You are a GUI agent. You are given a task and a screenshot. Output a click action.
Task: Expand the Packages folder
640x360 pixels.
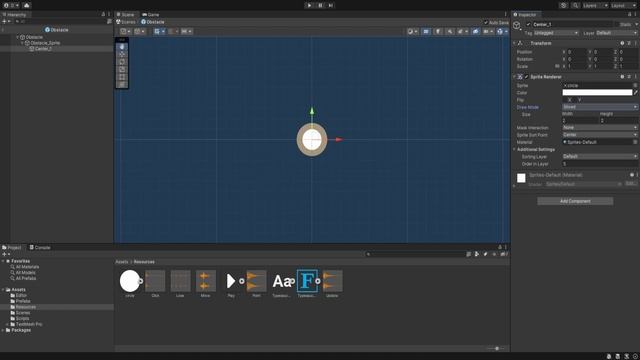click(x=3, y=330)
